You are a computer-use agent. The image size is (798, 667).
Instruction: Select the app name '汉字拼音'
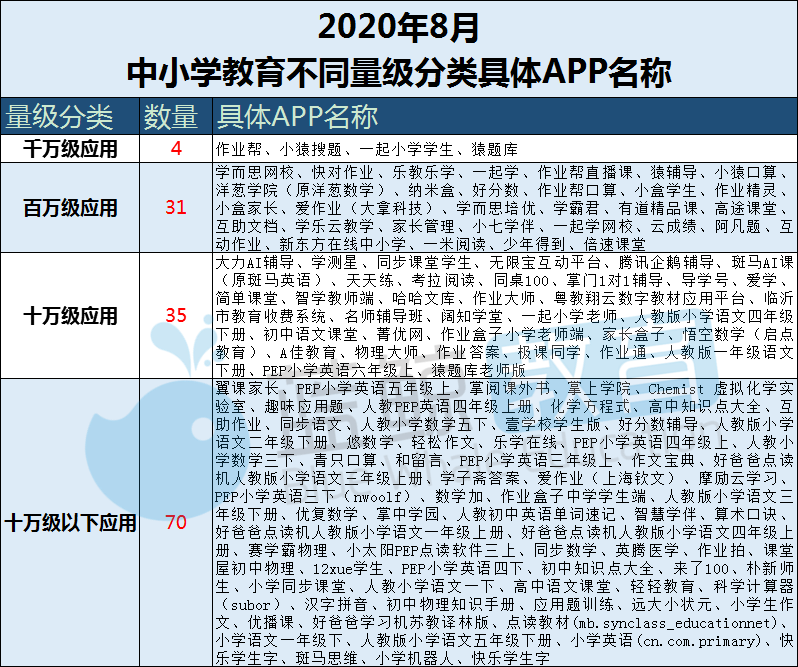click(335, 604)
